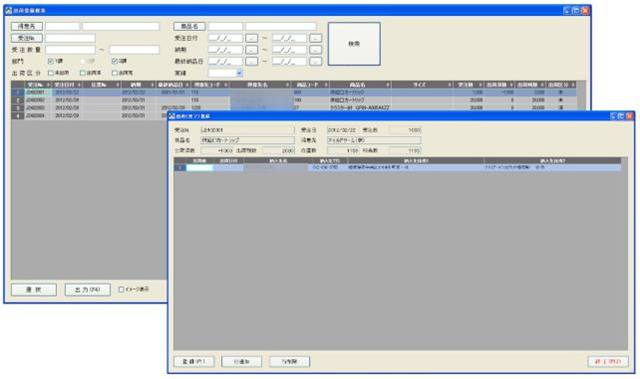The width and height of the screenshot is (640, 379).
Task: Click the wide product name field beside 商品名
Action: (x=281, y=27)
